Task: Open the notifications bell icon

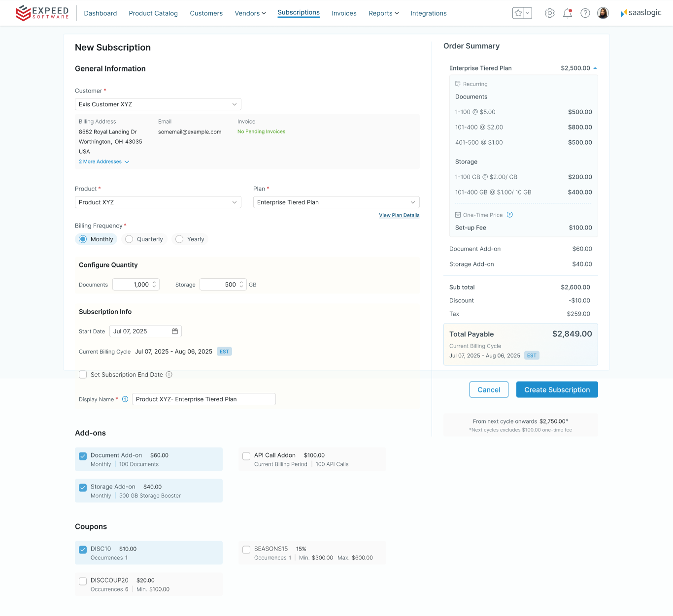Action: (x=568, y=13)
